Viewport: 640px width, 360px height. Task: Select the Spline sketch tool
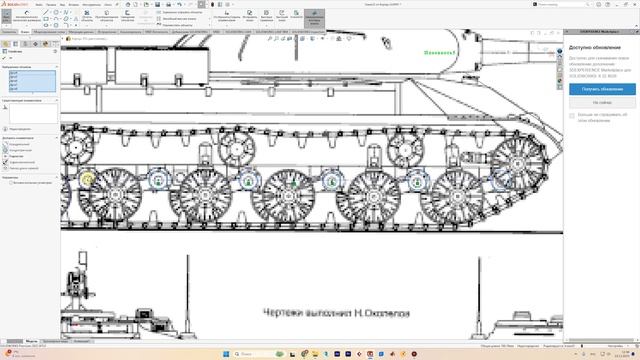click(66, 12)
